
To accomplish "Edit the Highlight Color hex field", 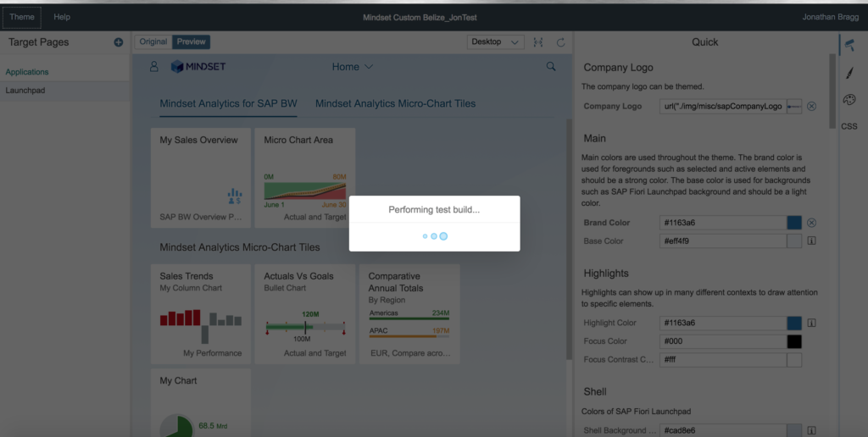I will (x=723, y=323).
